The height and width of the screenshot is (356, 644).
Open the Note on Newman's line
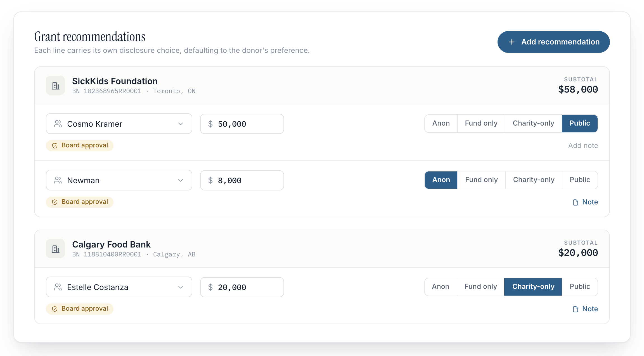pos(585,202)
